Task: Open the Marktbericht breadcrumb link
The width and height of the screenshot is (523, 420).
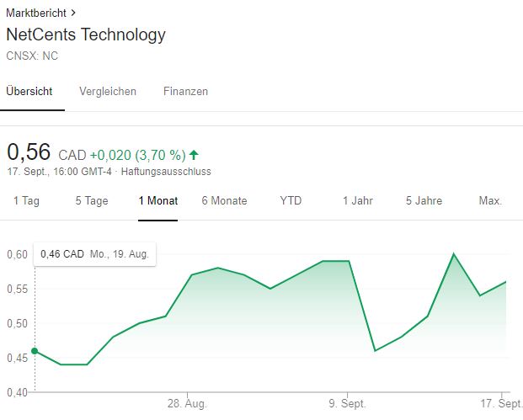Action: click(35, 13)
